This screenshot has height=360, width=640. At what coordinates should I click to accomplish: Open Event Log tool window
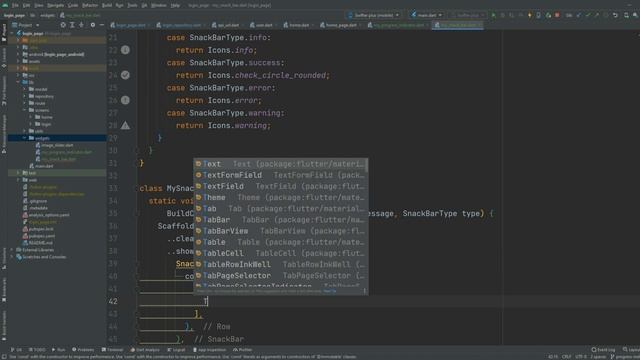pyautogui.click(x=603, y=350)
